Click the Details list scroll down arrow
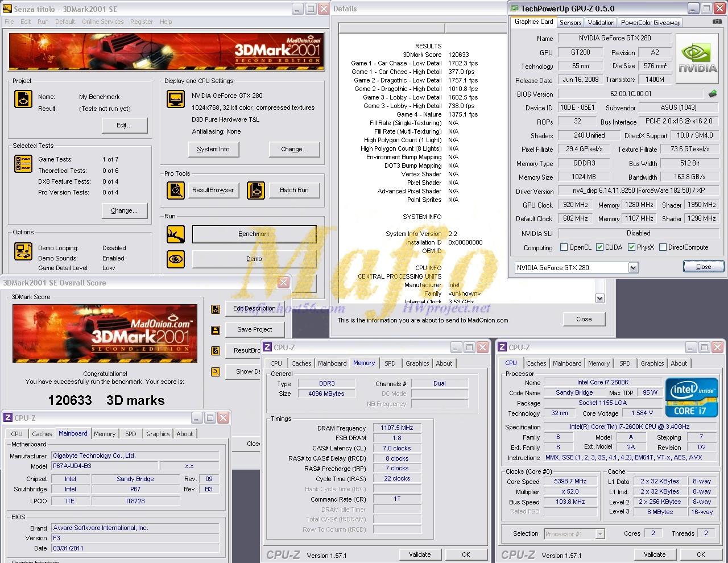This screenshot has width=728, height=563. pos(599,298)
